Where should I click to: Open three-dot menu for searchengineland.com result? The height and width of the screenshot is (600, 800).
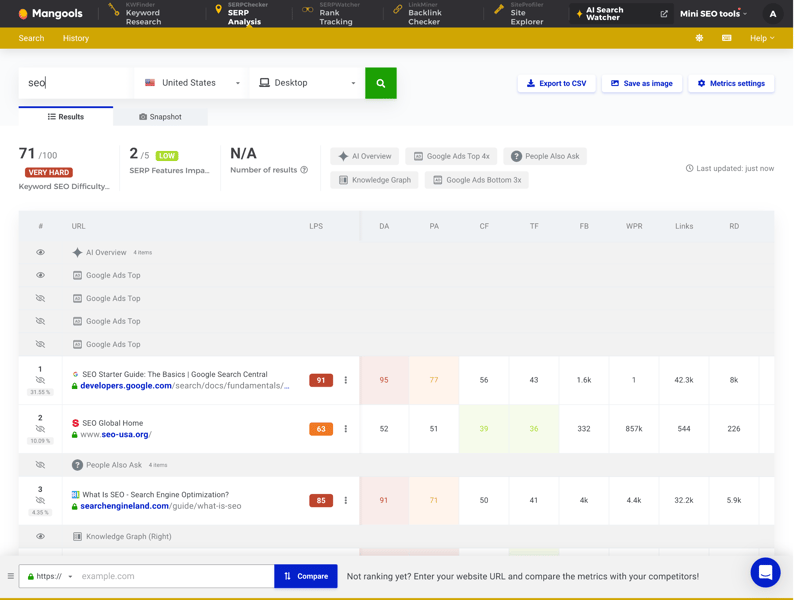coord(346,500)
